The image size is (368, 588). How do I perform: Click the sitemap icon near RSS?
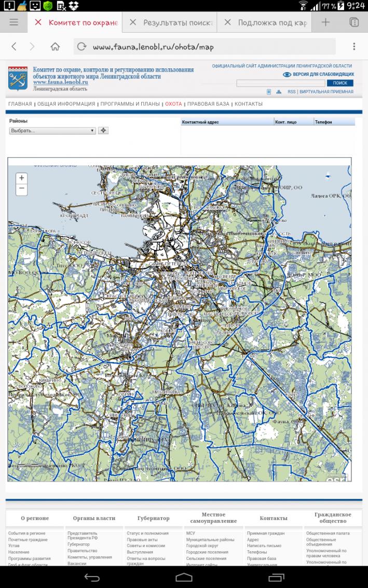(x=279, y=92)
